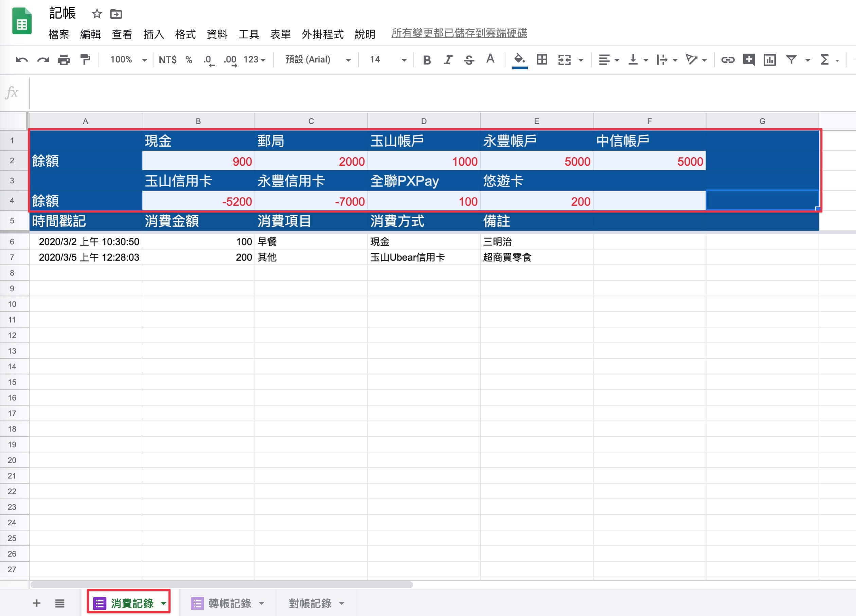
Task: Increase decimal places
Action: pyautogui.click(x=230, y=60)
